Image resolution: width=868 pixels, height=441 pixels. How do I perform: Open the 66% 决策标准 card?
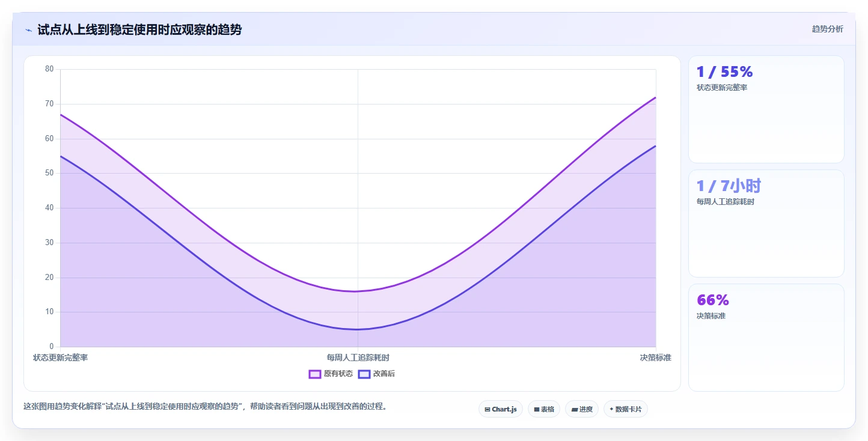pos(766,338)
